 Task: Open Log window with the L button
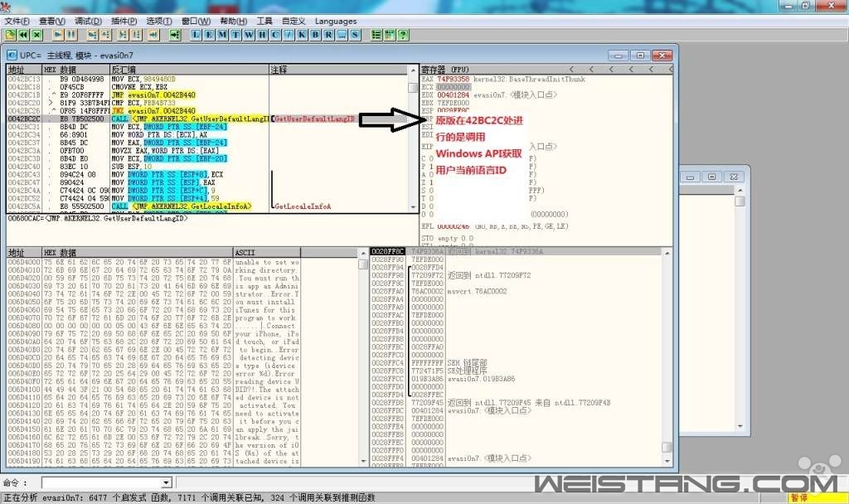(196, 35)
